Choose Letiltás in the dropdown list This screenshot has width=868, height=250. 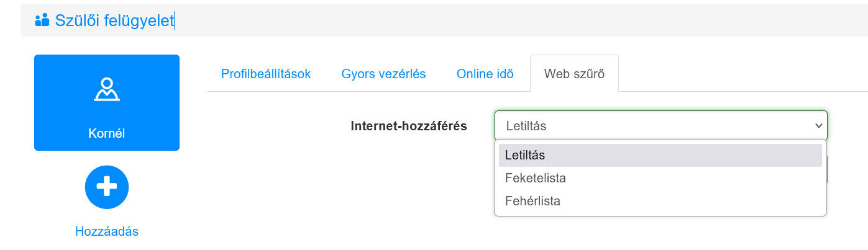(x=525, y=155)
